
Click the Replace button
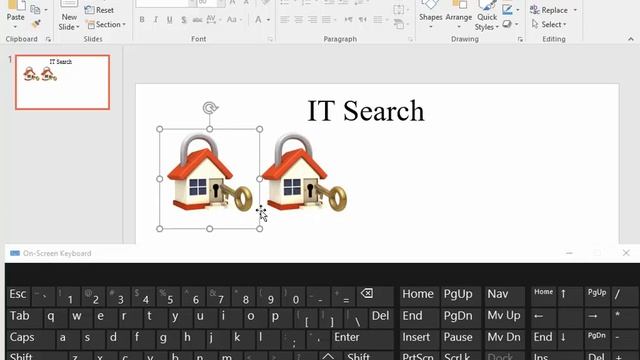pos(549,10)
